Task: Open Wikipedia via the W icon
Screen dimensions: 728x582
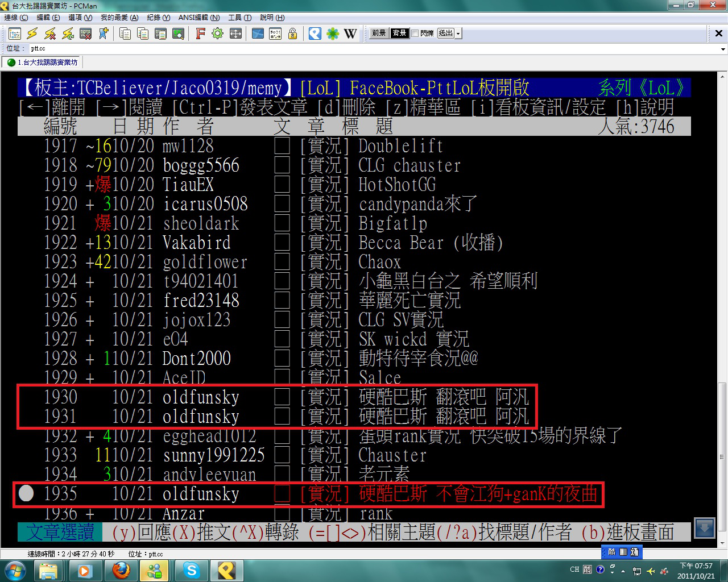Action: click(350, 34)
